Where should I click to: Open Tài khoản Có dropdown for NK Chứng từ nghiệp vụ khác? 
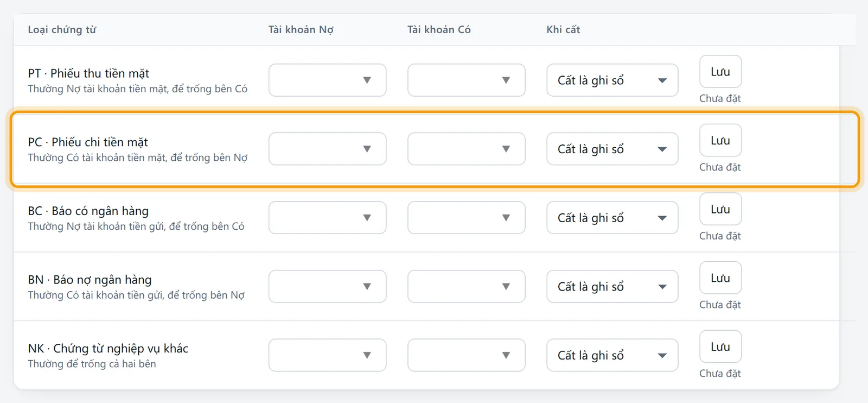[466, 355]
